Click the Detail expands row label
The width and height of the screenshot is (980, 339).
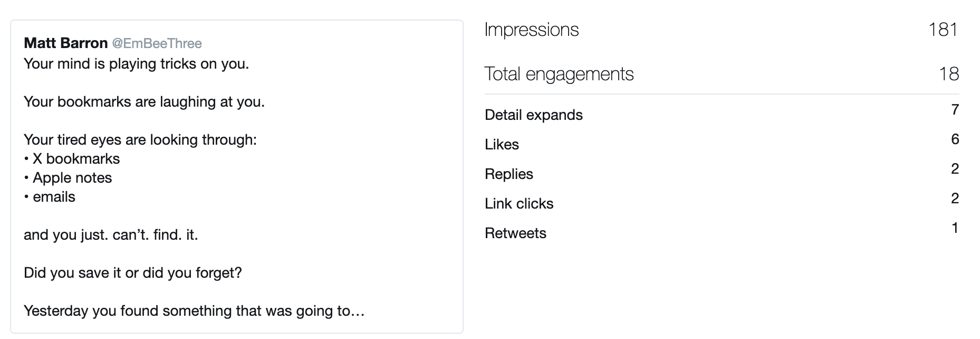point(534,115)
